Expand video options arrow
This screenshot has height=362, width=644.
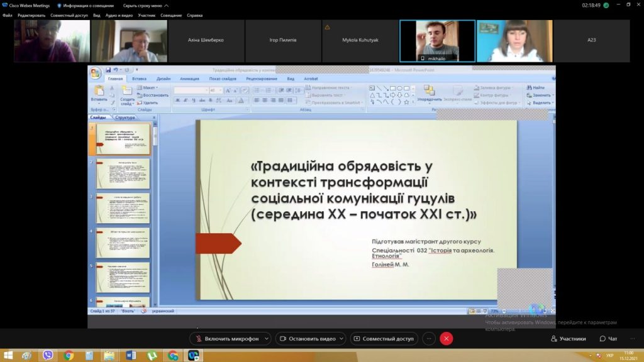tap(341, 339)
